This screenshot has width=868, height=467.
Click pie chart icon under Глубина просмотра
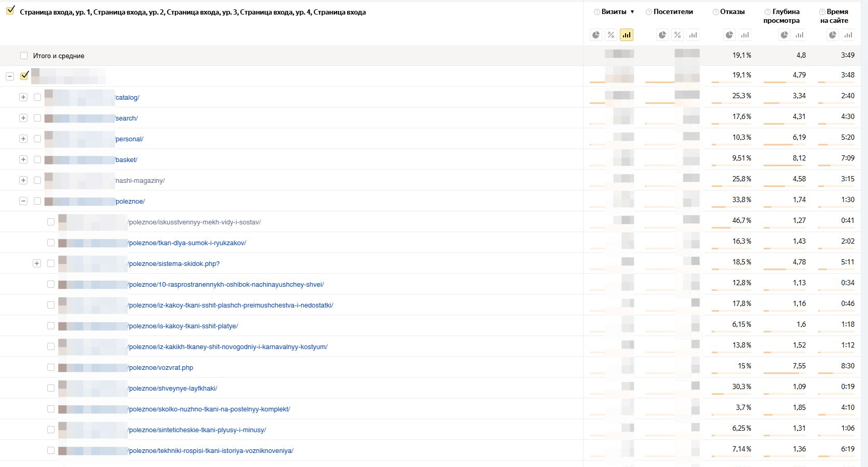pos(784,35)
